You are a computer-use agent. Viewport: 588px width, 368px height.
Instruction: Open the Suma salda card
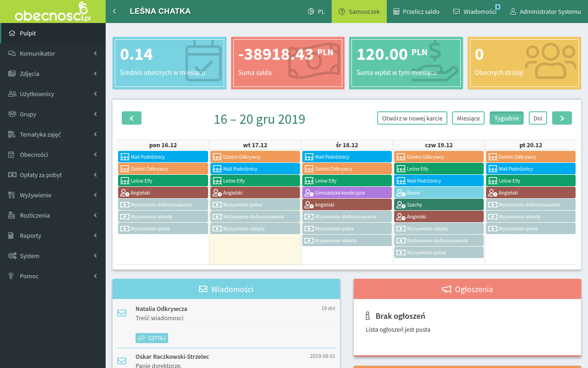pos(288,63)
